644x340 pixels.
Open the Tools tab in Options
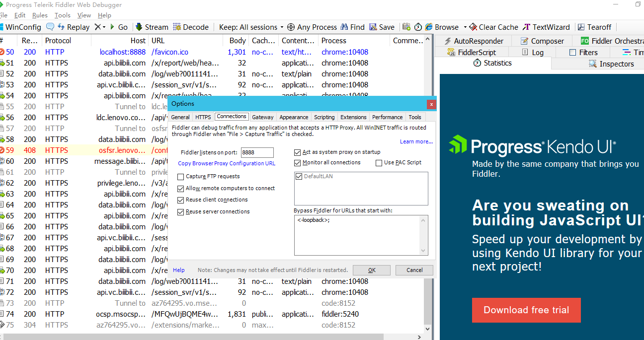(415, 117)
